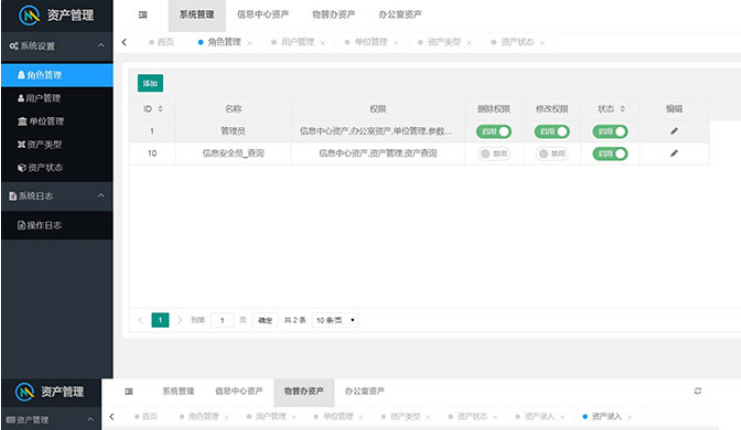
Task: Open 资产类型 in the sidebar
Action: pyautogui.click(x=57, y=145)
